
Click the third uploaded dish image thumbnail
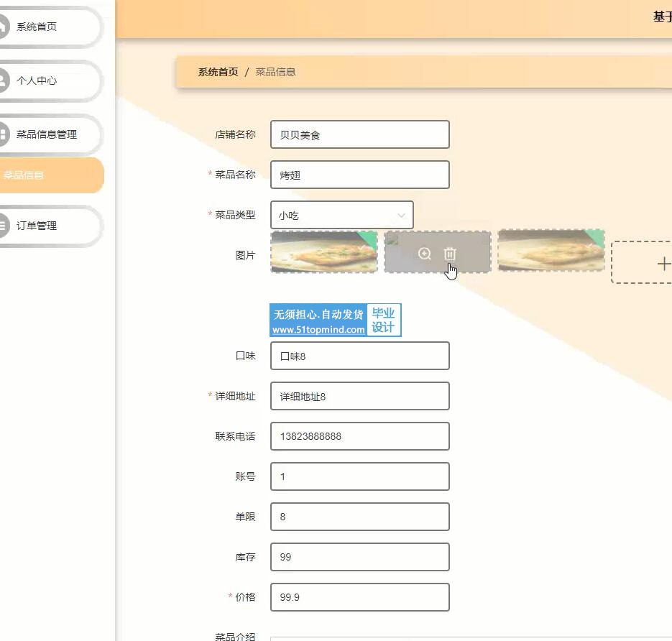pos(551,251)
